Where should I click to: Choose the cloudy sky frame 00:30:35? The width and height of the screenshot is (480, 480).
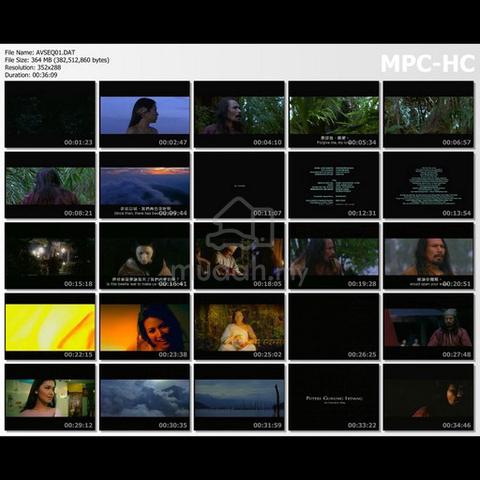click(x=145, y=397)
